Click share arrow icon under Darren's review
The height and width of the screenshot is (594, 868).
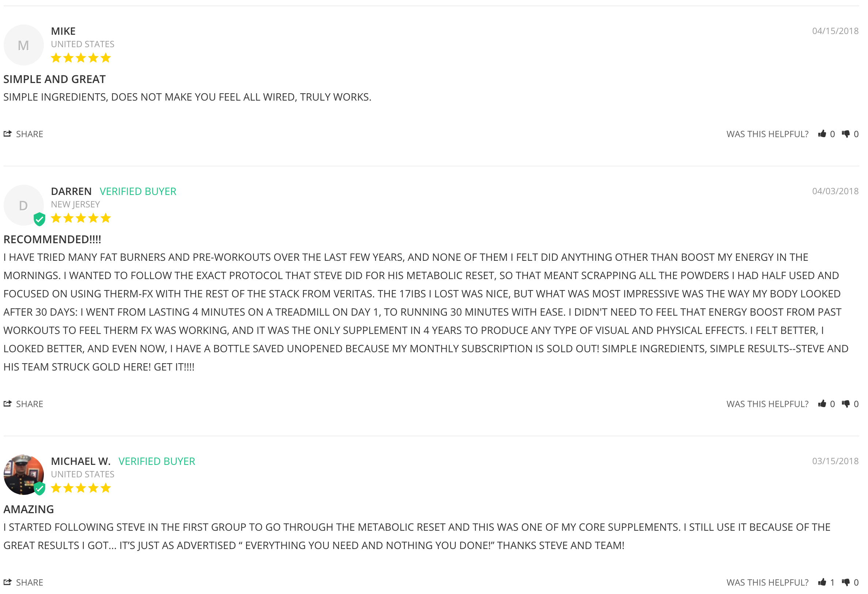pos(7,404)
